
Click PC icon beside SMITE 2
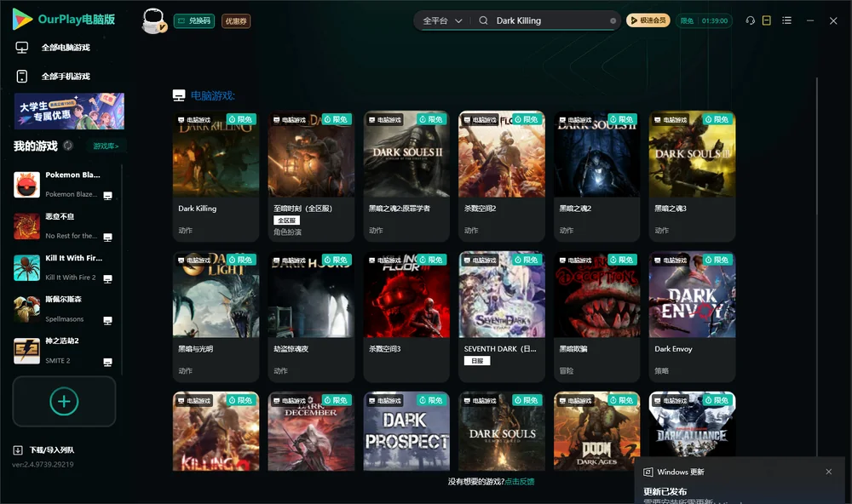pyautogui.click(x=107, y=363)
